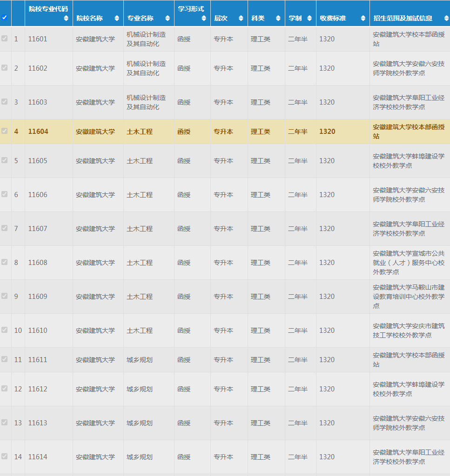Image resolution: width=450 pixels, height=476 pixels.
Task: Click sort arrows in 学习形式 header
Action: coord(203,18)
